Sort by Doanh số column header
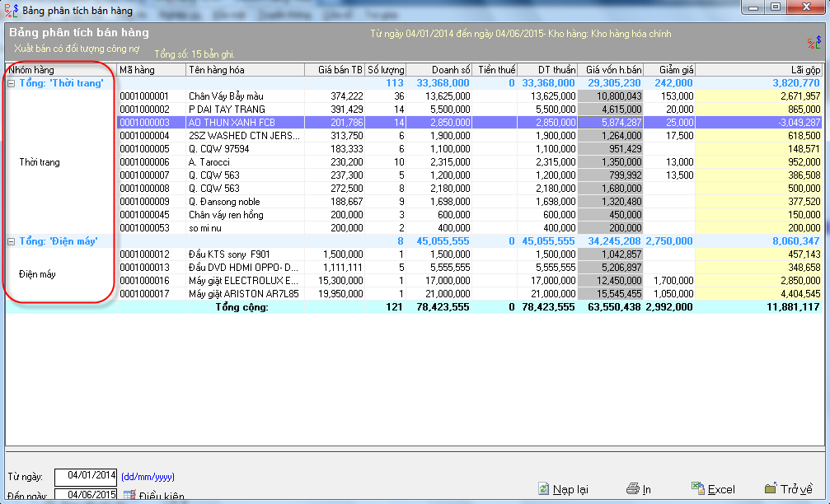830x504 pixels. coord(439,70)
